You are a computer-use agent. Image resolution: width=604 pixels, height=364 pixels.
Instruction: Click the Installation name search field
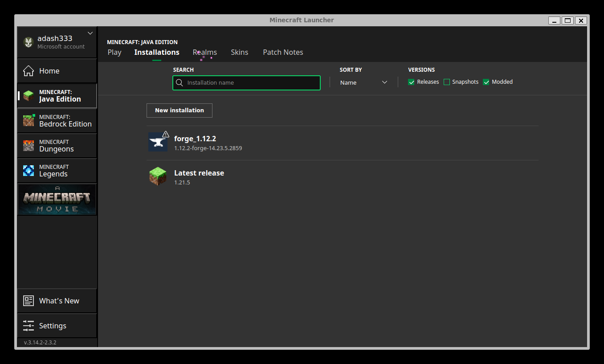(x=246, y=83)
